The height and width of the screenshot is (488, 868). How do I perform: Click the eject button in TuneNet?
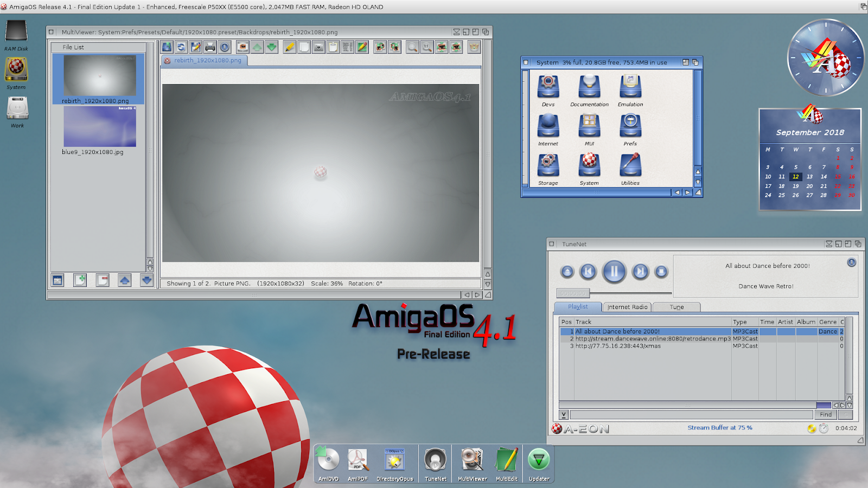[x=567, y=272]
